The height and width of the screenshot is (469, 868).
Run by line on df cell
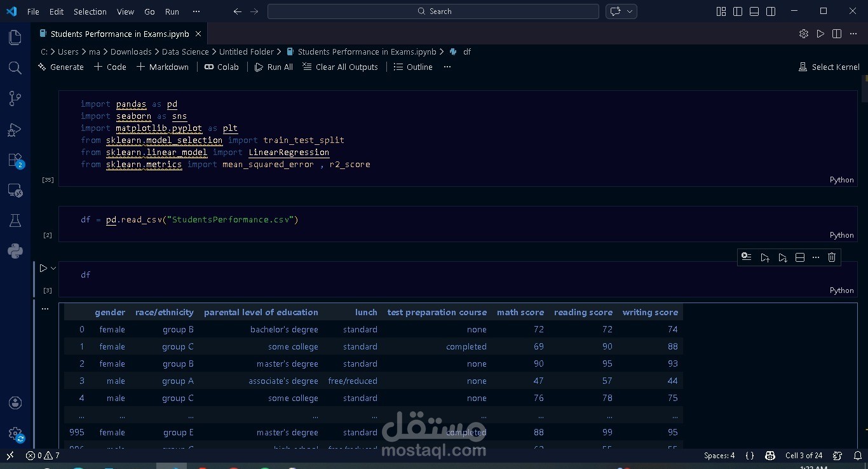point(747,257)
